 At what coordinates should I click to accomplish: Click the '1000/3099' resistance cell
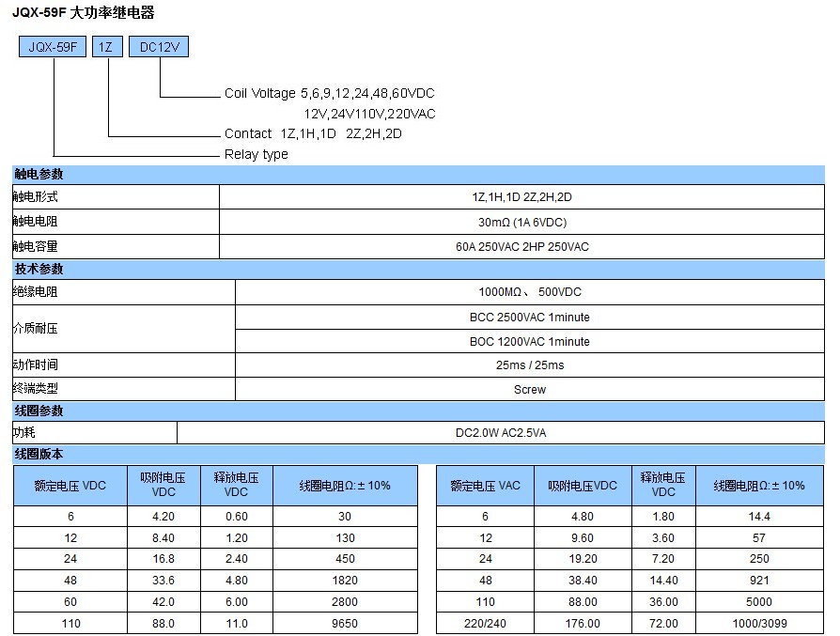pyautogui.click(x=759, y=623)
